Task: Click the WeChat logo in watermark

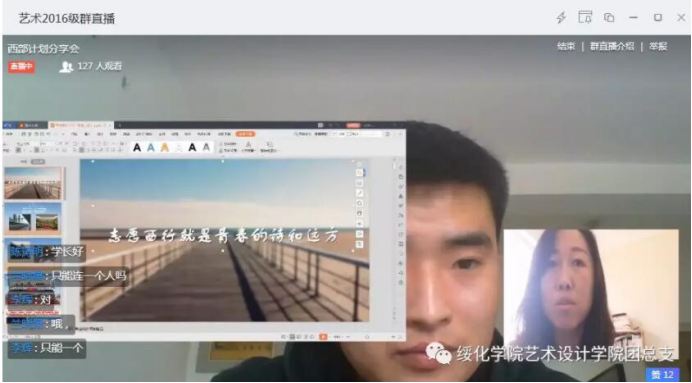Action: (x=438, y=353)
